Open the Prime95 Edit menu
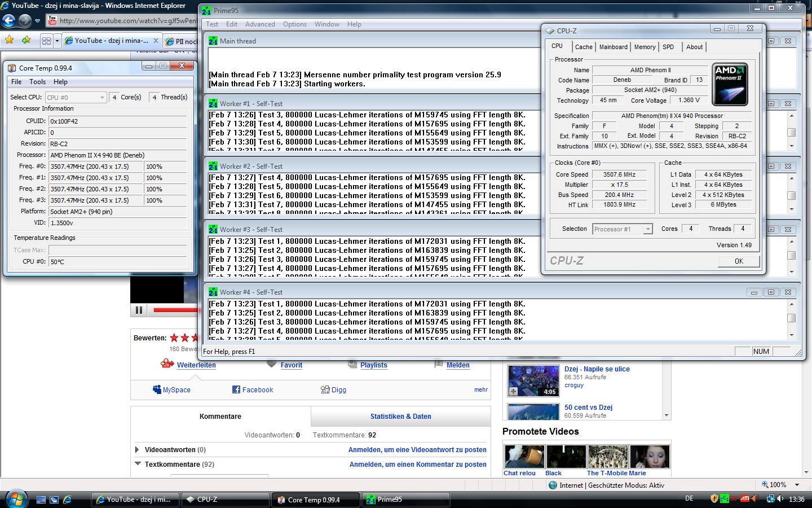The width and height of the screenshot is (812, 508). [232, 24]
